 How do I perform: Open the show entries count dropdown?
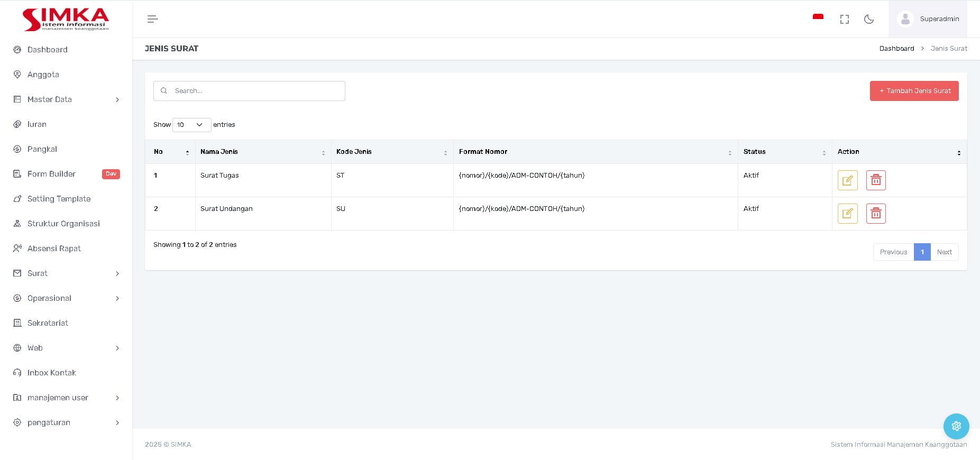click(x=191, y=125)
